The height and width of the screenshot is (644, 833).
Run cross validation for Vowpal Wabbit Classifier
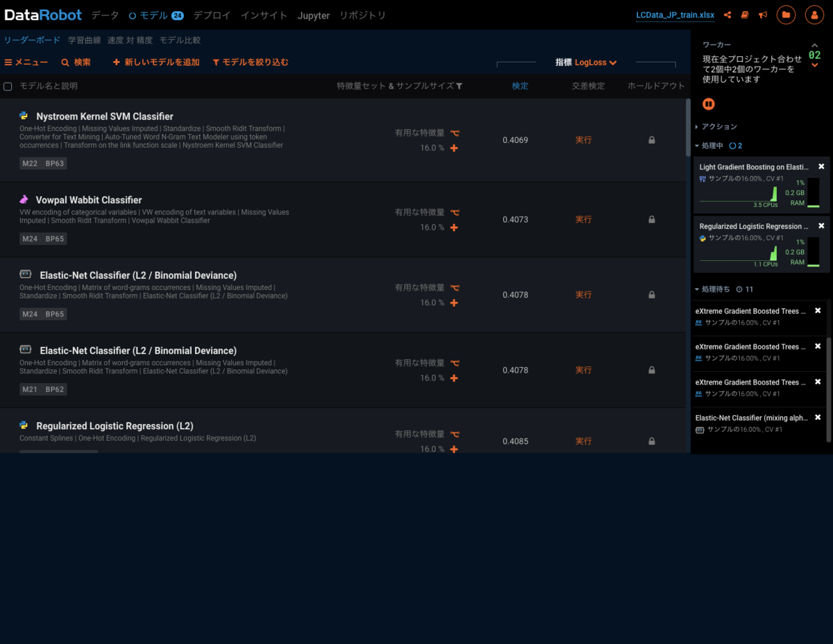click(x=584, y=219)
